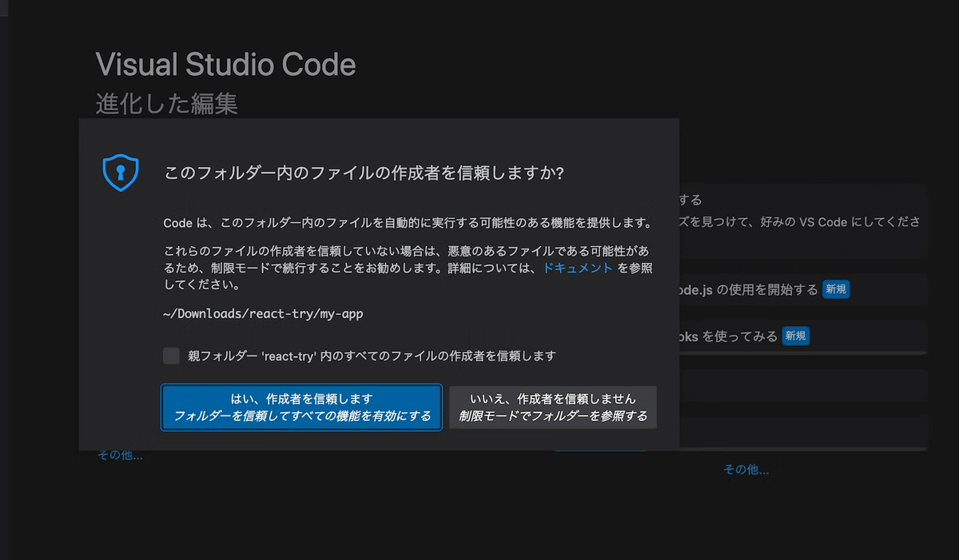This screenshot has width=959, height=560.
Task: Click the dialog title このフォルダー内のファイルの作成者を信頼しますか?
Action: (x=364, y=173)
